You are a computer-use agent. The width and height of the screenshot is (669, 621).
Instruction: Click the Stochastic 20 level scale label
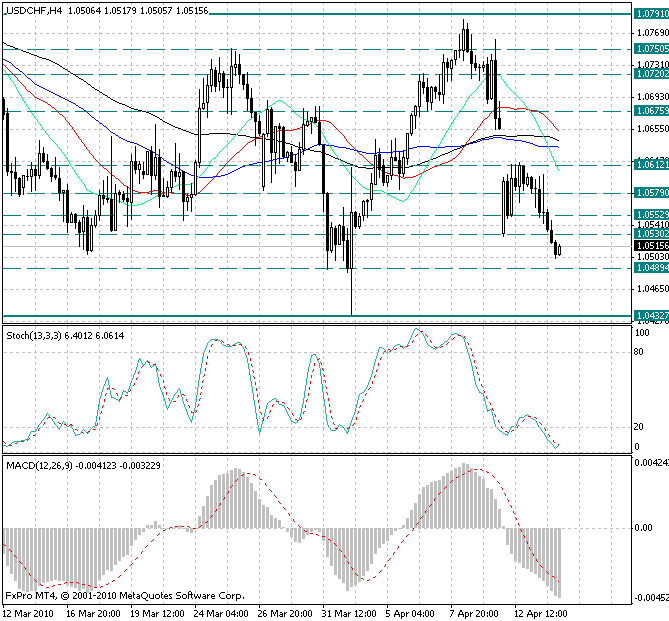(640, 427)
